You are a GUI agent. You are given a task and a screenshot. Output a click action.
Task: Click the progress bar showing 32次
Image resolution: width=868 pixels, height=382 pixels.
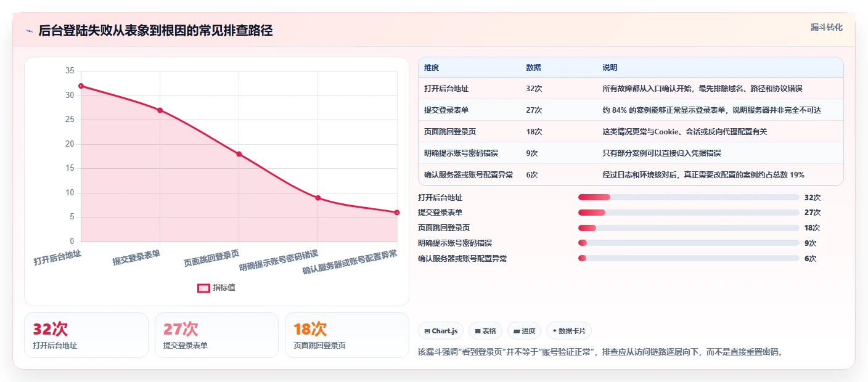click(x=689, y=197)
